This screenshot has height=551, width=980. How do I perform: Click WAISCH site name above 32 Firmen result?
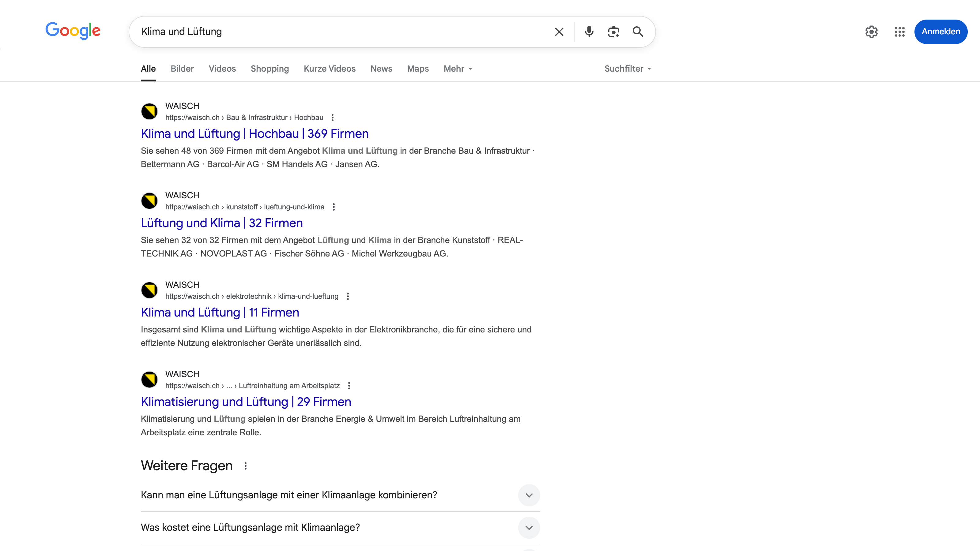(x=182, y=196)
